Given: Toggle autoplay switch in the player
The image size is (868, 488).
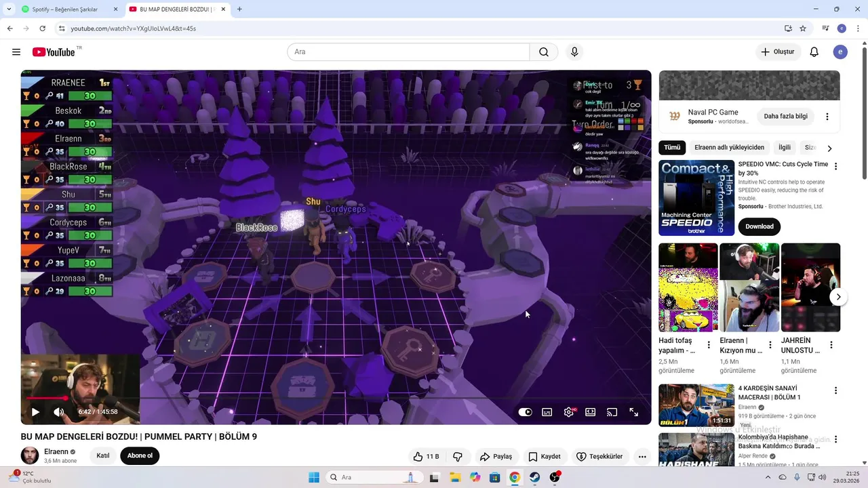Looking at the screenshot, I should 526,412.
